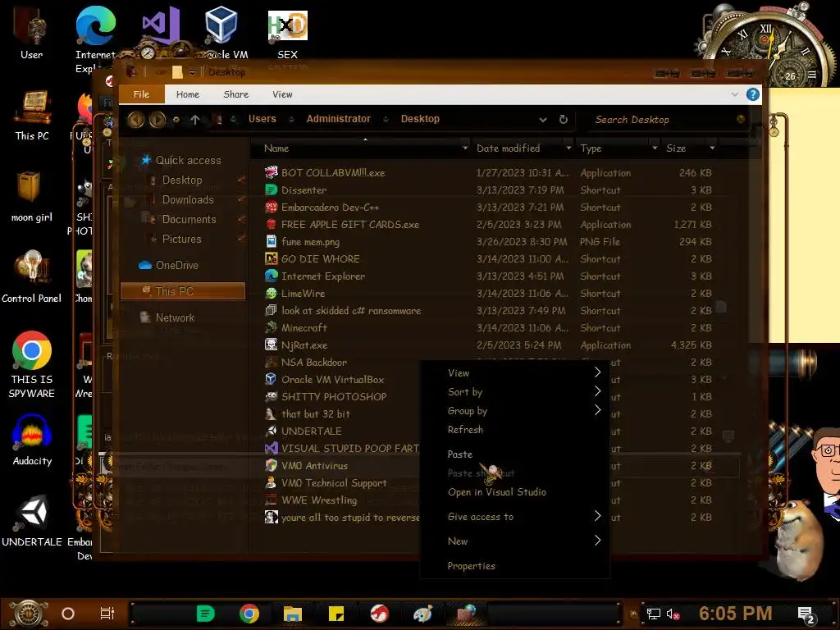Choose Open in Visual Studio
The height and width of the screenshot is (630, 840).
515,492
